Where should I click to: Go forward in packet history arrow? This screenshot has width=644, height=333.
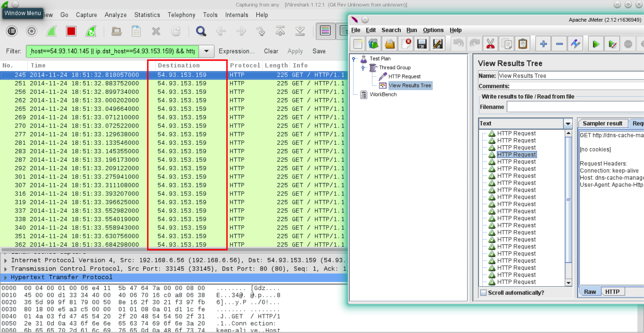click(241, 31)
